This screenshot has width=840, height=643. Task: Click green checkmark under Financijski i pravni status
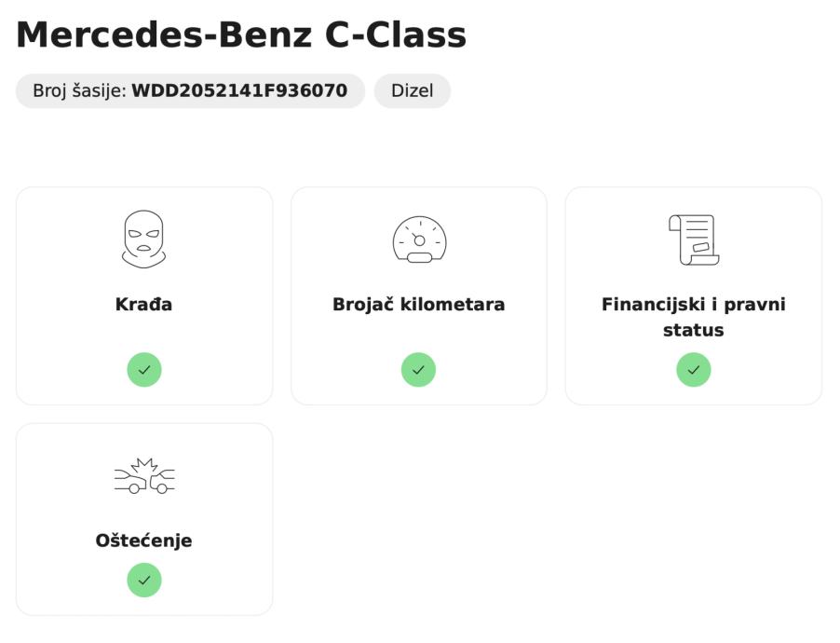[694, 370]
